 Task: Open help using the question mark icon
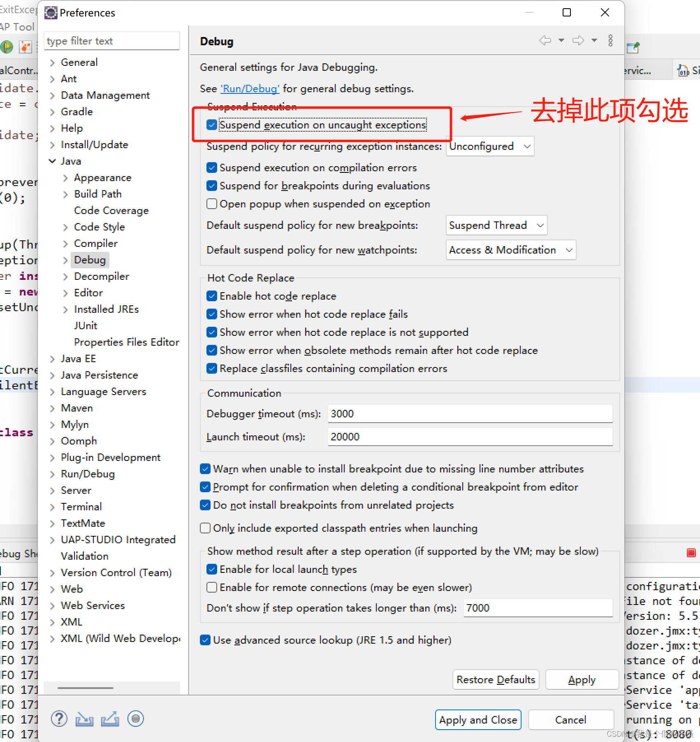pos(59,719)
